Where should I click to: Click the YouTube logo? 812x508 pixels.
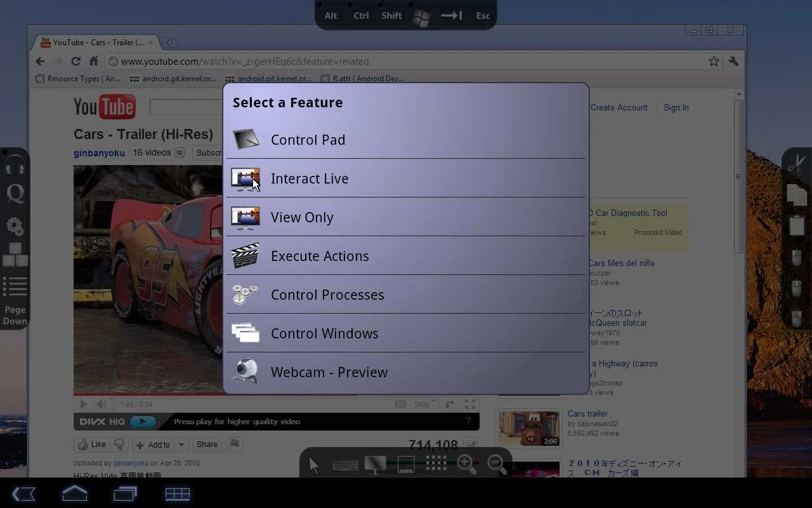[x=104, y=107]
